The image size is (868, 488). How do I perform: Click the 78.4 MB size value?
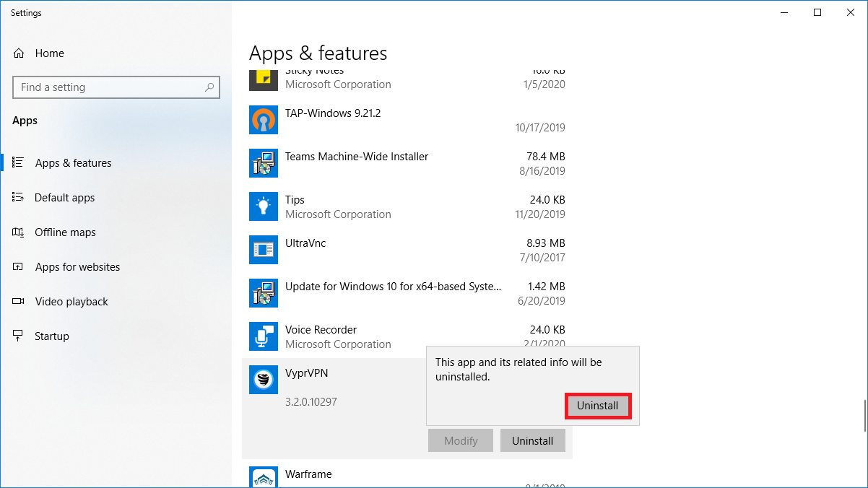[x=546, y=157]
